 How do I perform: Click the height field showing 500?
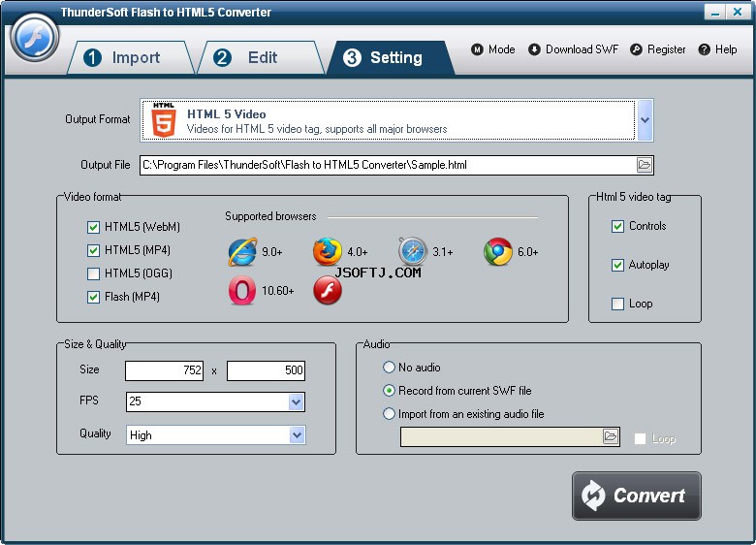(x=266, y=370)
